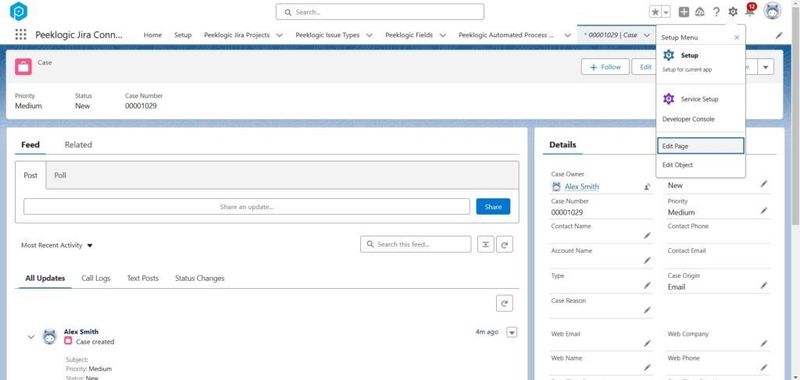Viewport: 800px width, 380px height.
Task: Open the notifications bell icon
Action: pyautogui.click(x=749, y=12)
